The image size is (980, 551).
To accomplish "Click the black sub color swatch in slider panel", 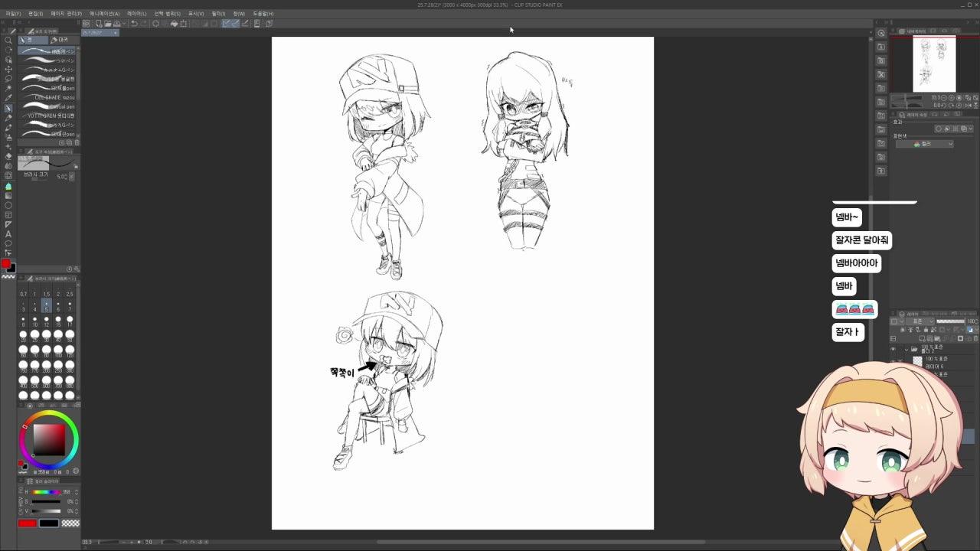I will (x=49, y=523).
